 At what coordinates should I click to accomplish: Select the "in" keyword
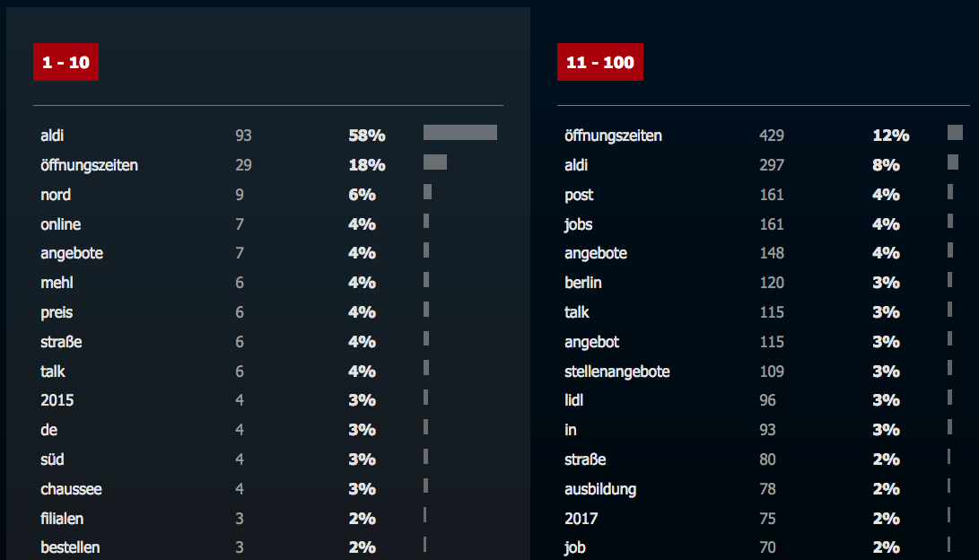(x=571, y=430)
